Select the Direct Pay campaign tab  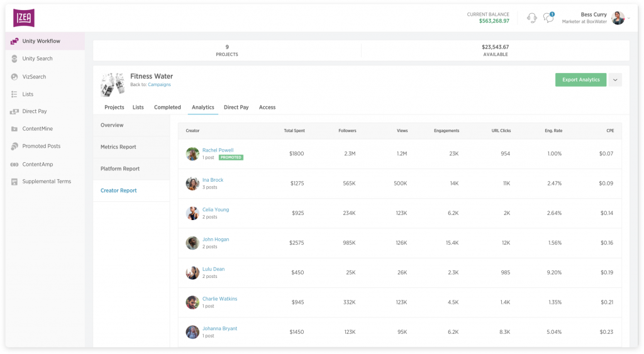click(236, 108)
